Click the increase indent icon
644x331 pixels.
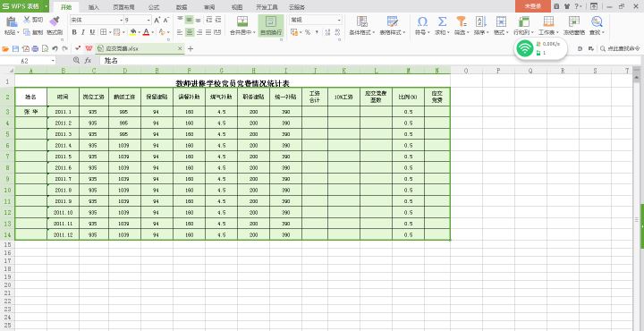pos(218,20)
